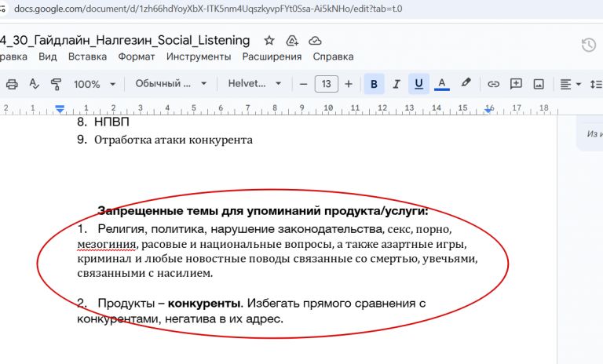Decrease font size with the minus button
603x364 pixels.
(x=303, y=84)
